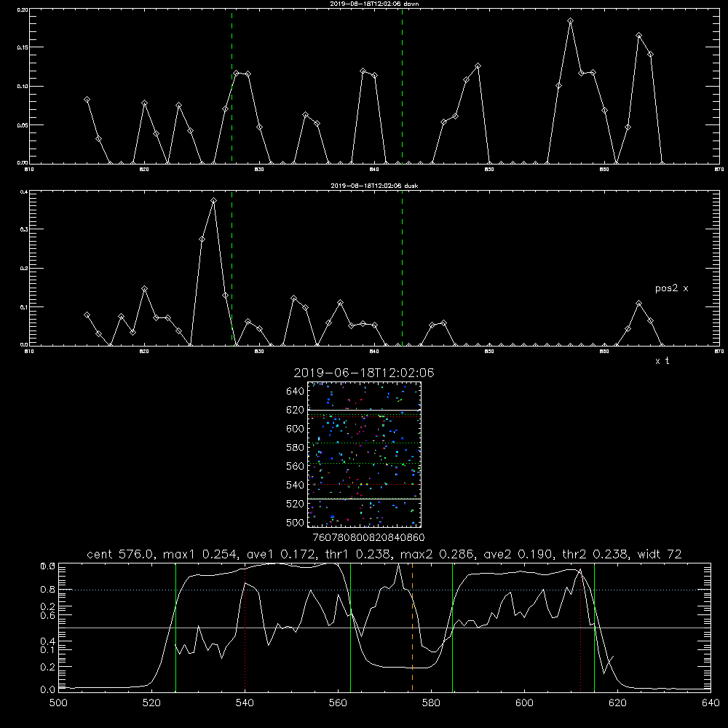The image size is (728, 728).
Task: Click '0.05' on the dawn plot y-axis
Action: 23,125
